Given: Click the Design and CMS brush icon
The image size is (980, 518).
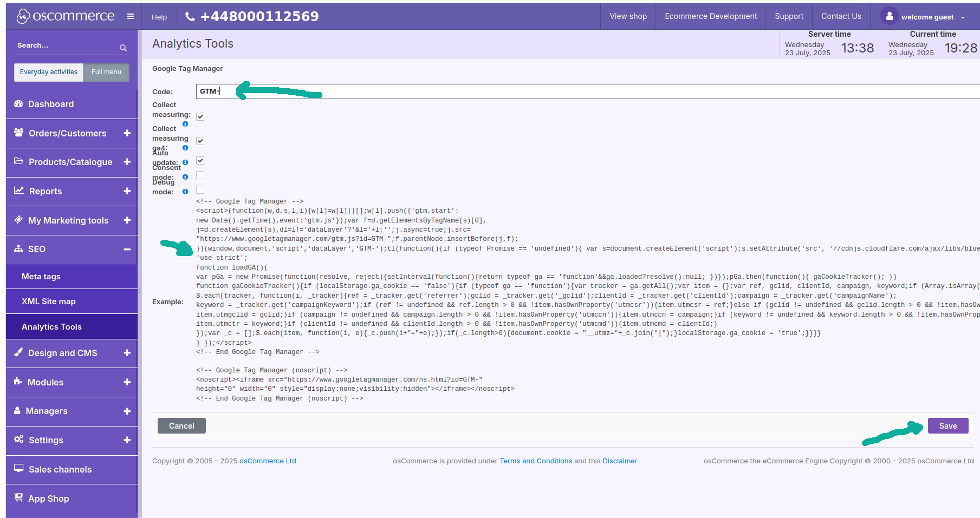Looking at the screenshot, I should (x=18, y=352).
